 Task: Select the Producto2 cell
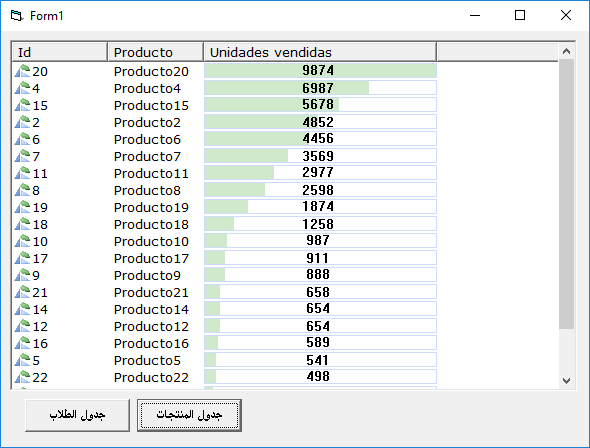[147, 122]
